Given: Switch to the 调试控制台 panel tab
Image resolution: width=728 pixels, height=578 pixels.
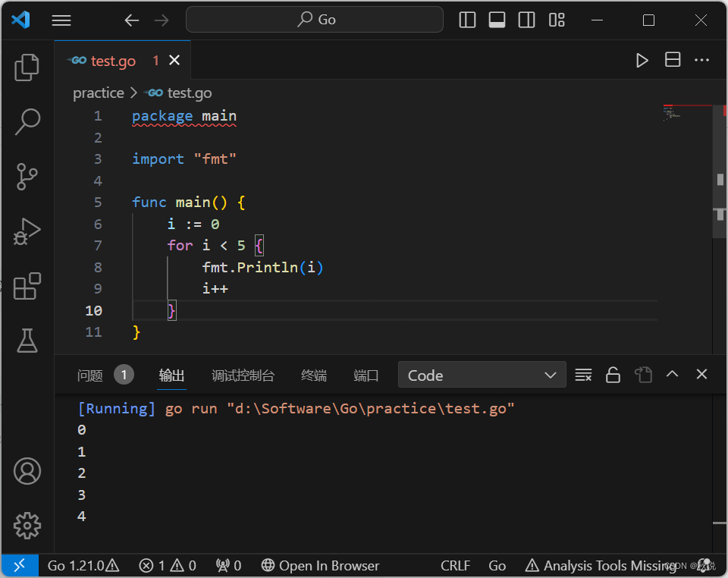Looking at the screenshot, I should [243, 375].
